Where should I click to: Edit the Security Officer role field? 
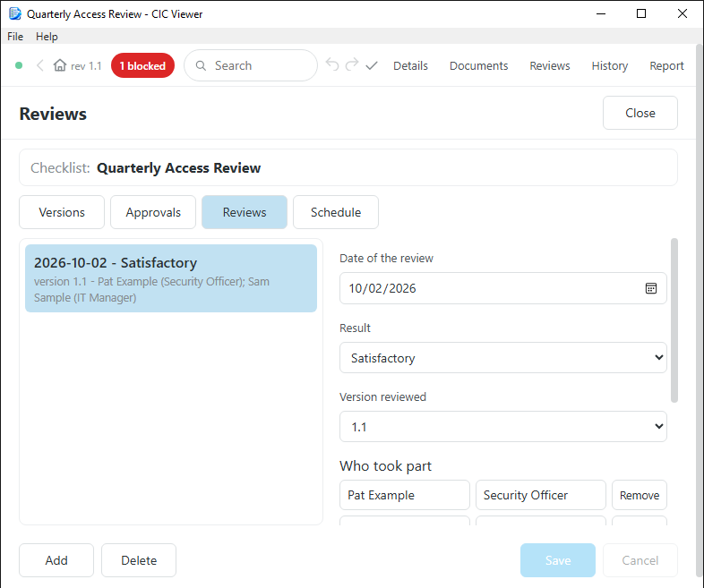coord(541,495)
